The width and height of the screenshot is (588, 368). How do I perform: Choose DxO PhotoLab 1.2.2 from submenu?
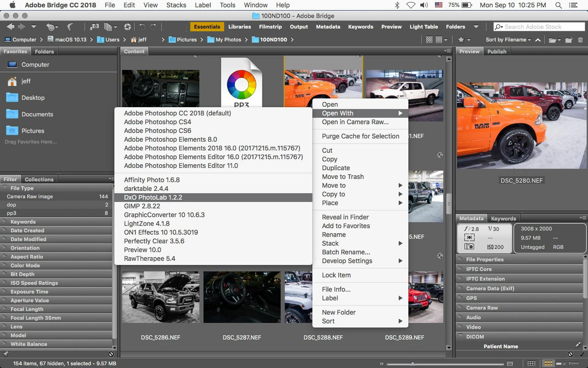click(213, 197)
